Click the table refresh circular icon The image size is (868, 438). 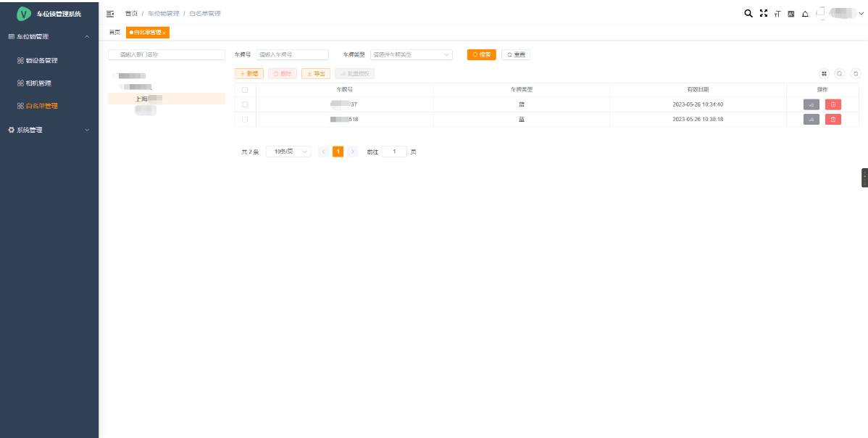click(x=856, y=73)
